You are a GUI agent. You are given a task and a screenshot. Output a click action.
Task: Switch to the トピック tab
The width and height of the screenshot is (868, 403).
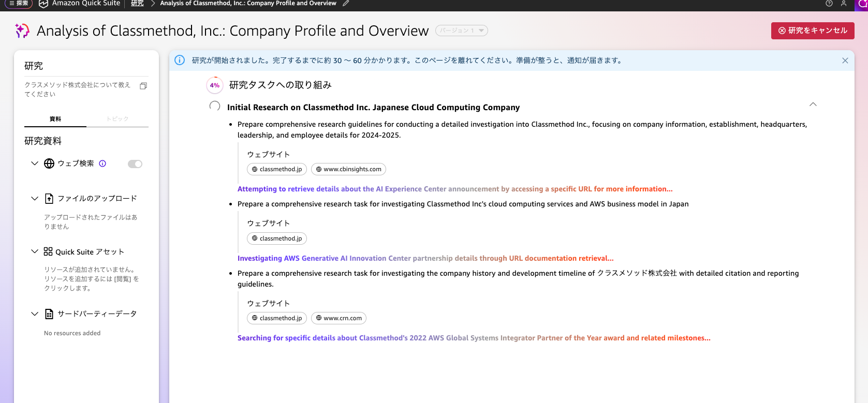pyautogui.click(x=117, y=119)
